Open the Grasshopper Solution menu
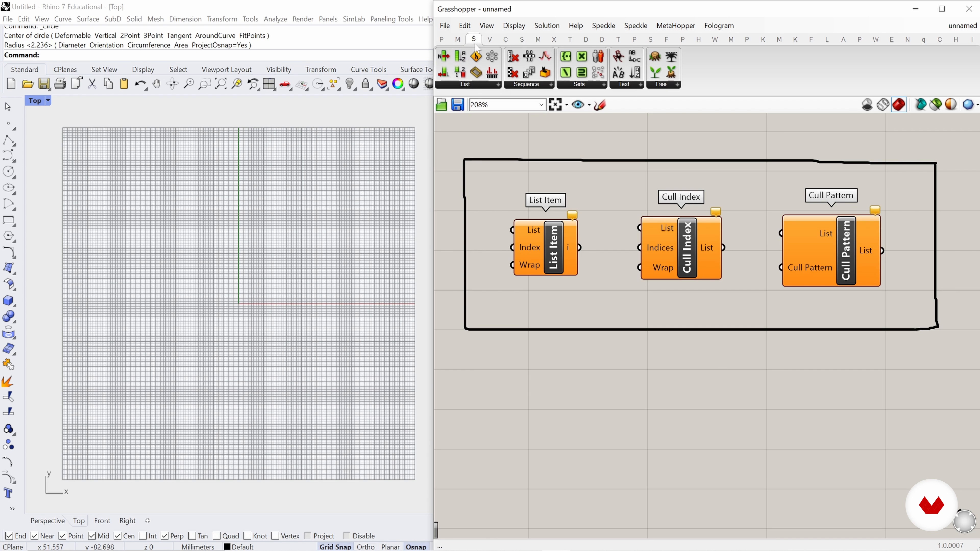The image size is (980, 551). pos(547,26)
